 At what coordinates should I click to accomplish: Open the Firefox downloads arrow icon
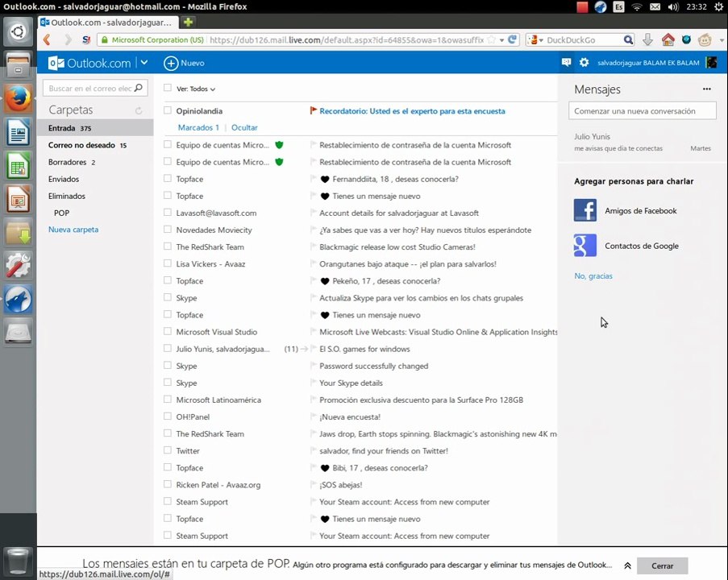pos(647,40)
